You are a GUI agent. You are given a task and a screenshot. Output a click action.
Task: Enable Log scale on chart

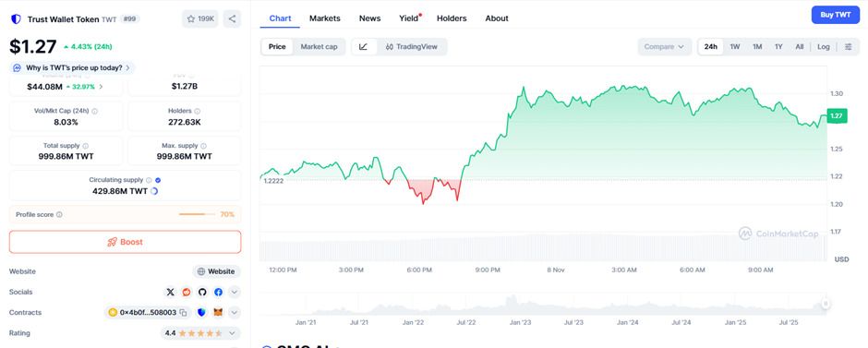click(x=823, y=47)
